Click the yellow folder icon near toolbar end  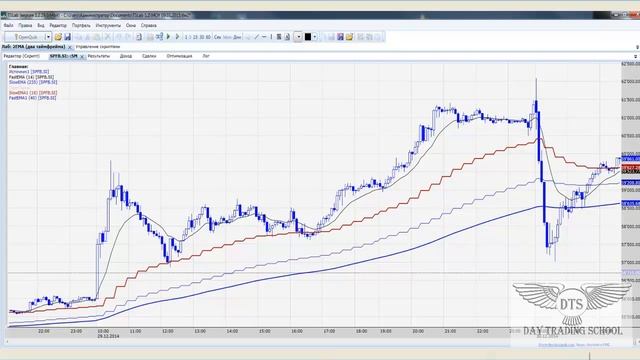tap(349, 37)
